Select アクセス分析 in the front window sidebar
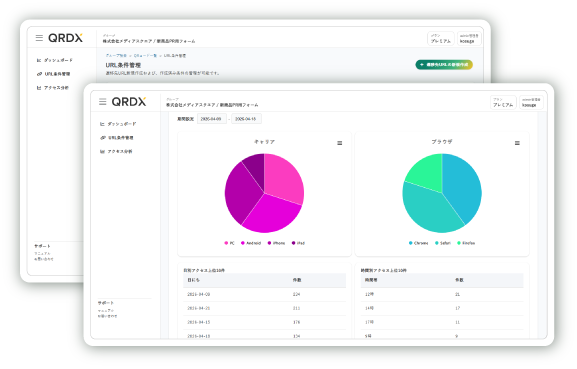The width and height of the screenshot is (577, 369). point(116,151)
